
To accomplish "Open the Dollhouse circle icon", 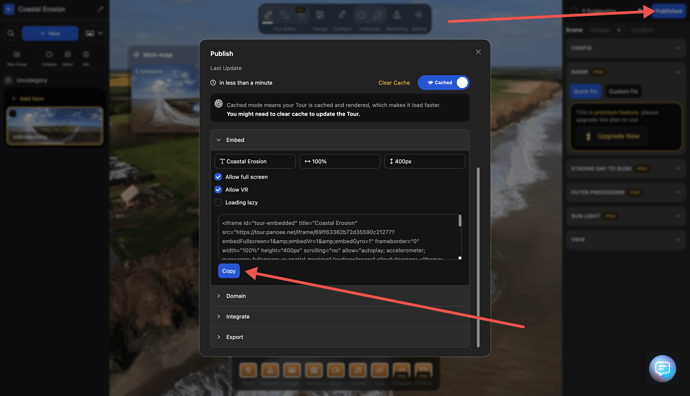I will pyautogui.click(x=361, y=15).
